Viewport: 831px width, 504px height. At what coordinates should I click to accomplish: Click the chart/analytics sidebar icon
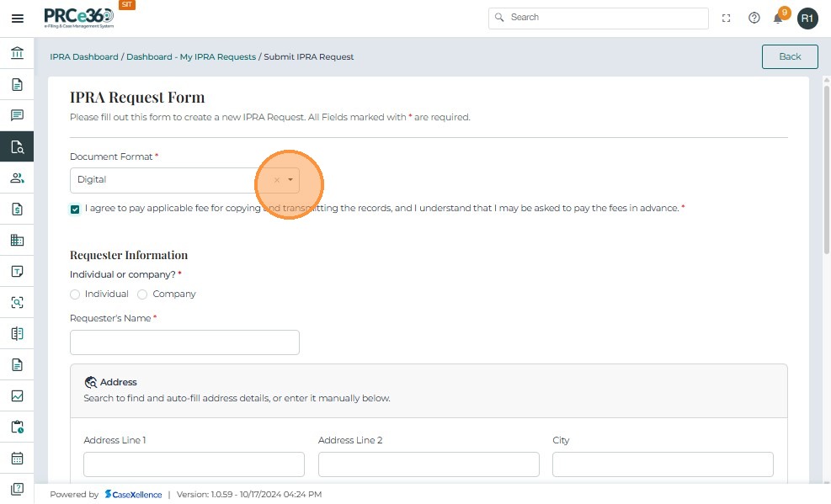point(17,395)
